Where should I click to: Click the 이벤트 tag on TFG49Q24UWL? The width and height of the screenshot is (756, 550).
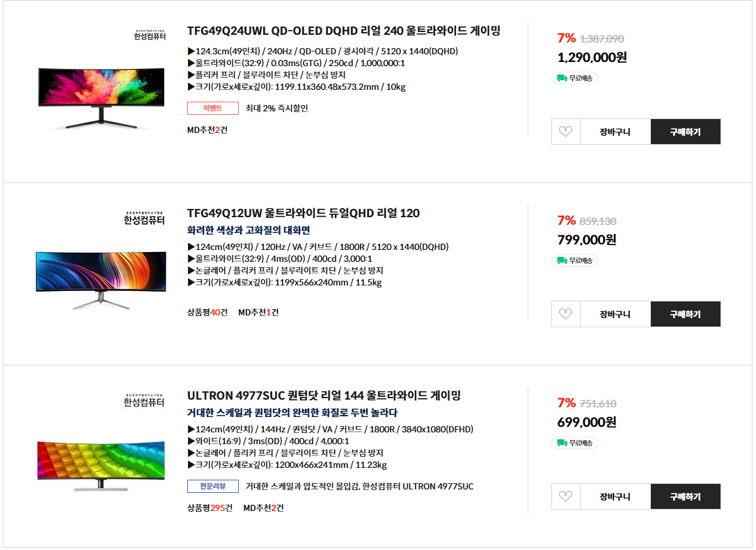(212, 108)
